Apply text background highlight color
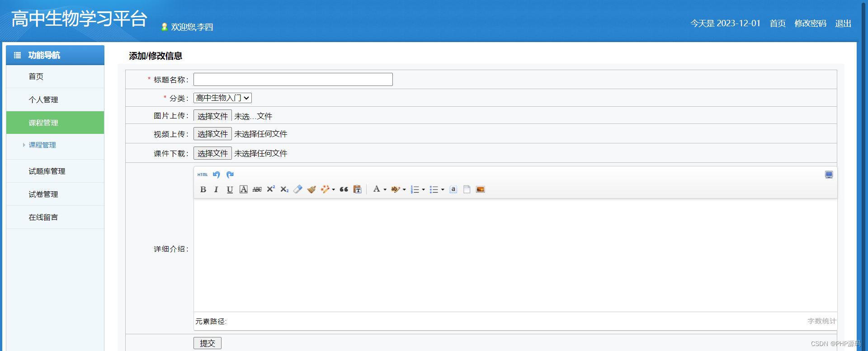The height and width of the screenshot is (351, 868). click(395, 190)
